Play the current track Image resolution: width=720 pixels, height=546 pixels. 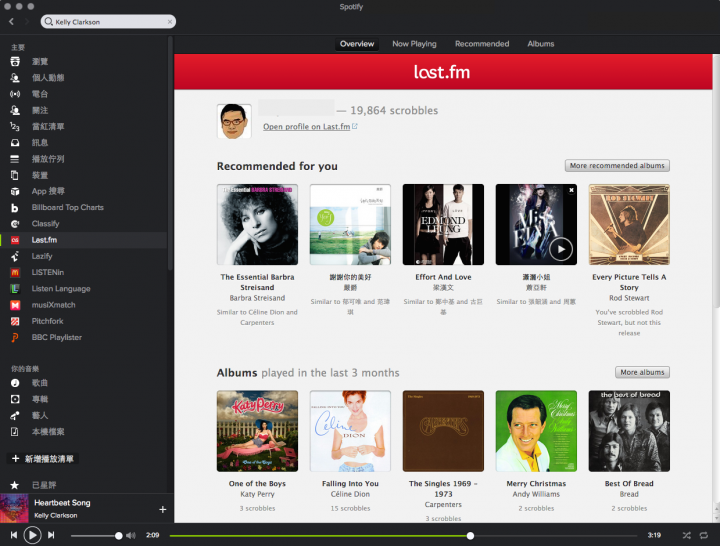pos(32,535)
